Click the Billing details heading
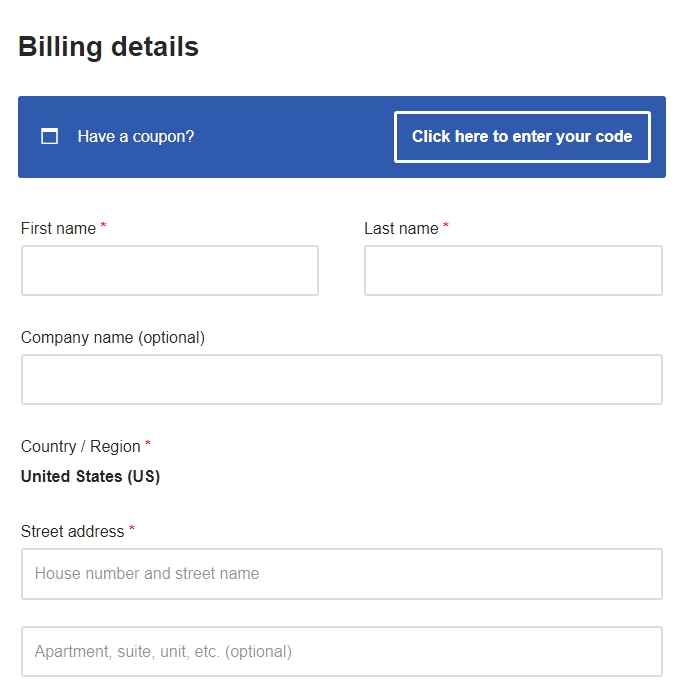 click(x=108, y=47)
